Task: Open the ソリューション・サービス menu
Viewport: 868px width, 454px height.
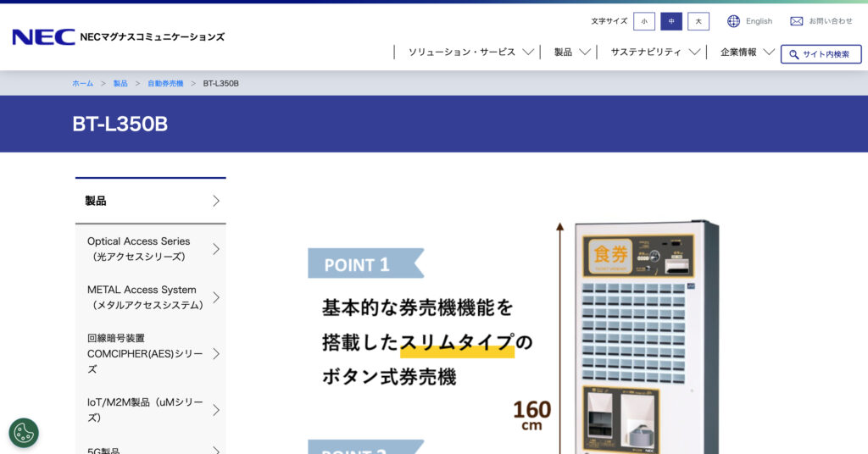Action: pyautogui.click(x=462, y=52)
